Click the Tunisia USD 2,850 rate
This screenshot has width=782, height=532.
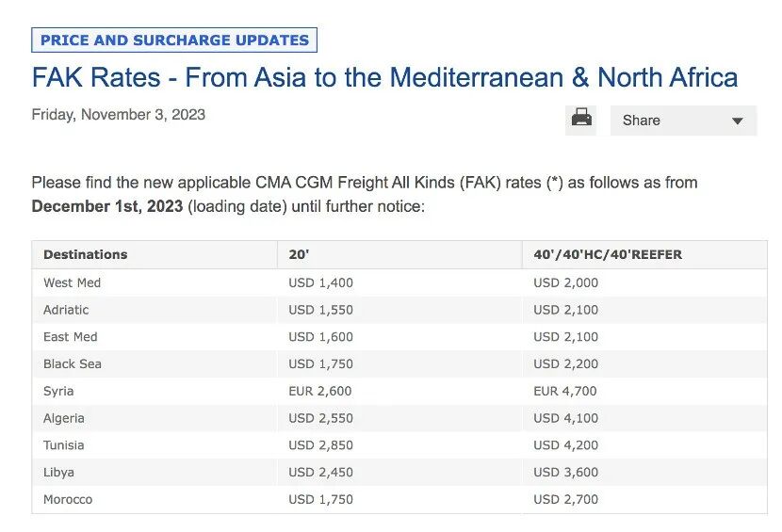point(320,445)
